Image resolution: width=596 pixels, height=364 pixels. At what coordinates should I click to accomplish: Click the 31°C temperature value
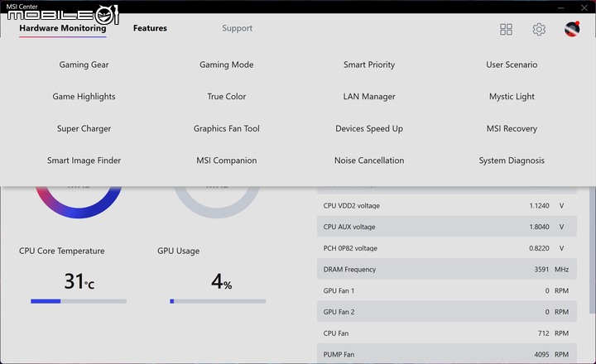[79, 281]
